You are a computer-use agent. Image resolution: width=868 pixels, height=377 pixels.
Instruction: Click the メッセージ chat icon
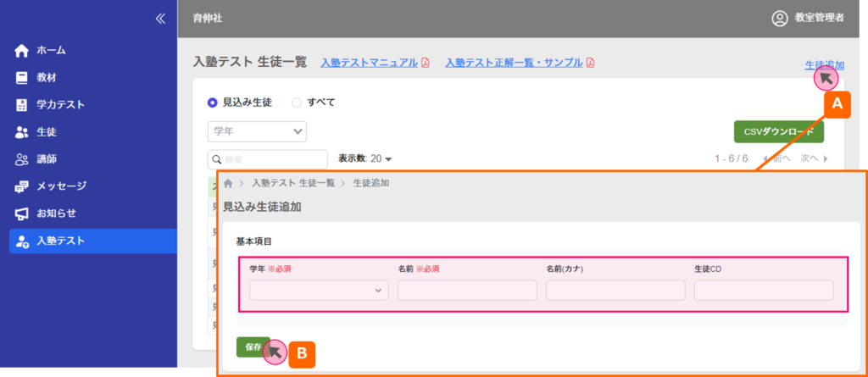(x=22, y=186)
